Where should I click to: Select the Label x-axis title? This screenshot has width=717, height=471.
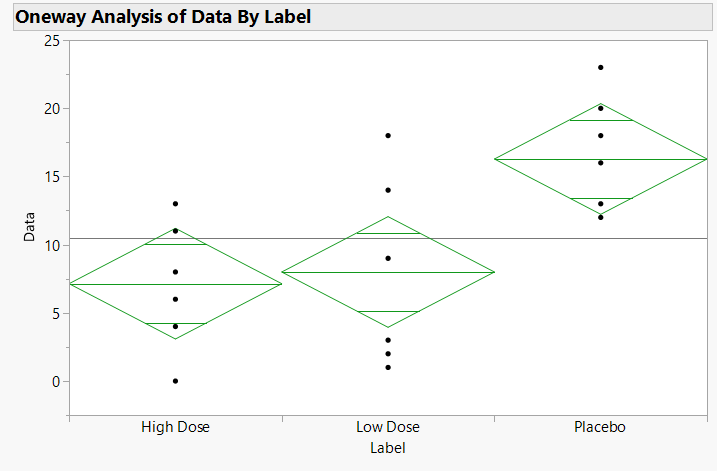pyautogui.click(x=387, y=448)
